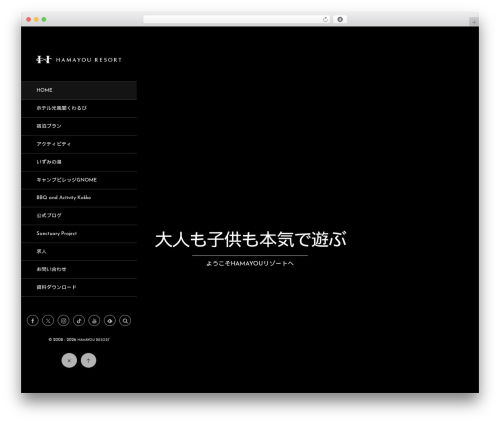The width and height of the screenshot is (500, 423).
Task: Click the gray scroll-to-top arrow button
Action: [x=88, y=360]
